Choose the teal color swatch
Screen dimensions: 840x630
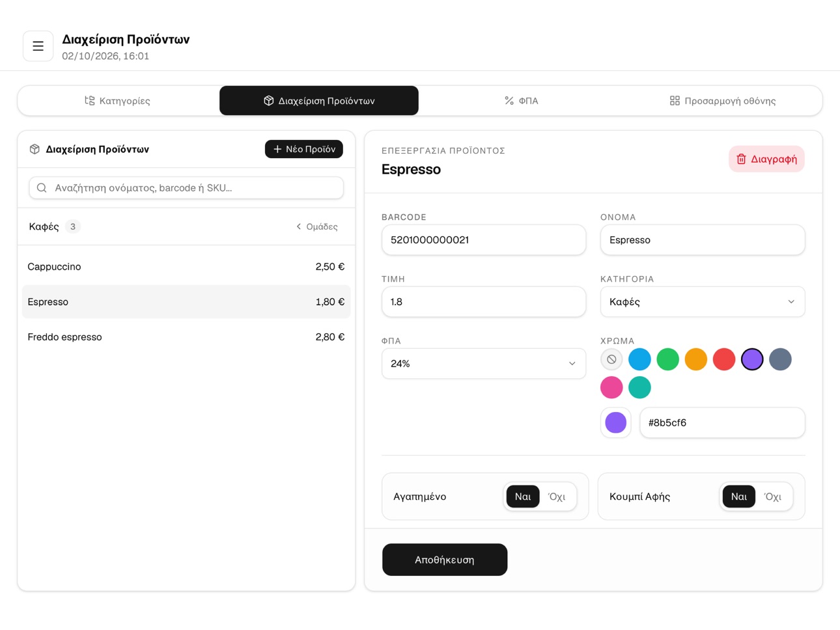639,387
